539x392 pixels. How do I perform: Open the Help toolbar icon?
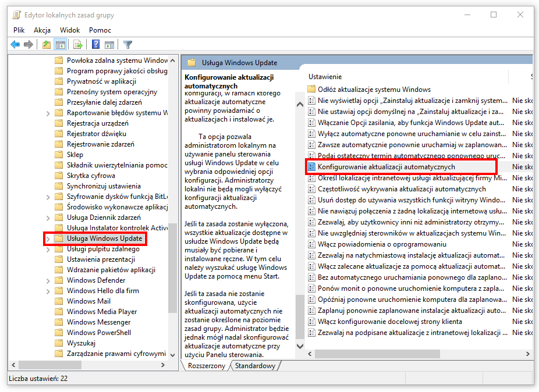tap(96, 44)
